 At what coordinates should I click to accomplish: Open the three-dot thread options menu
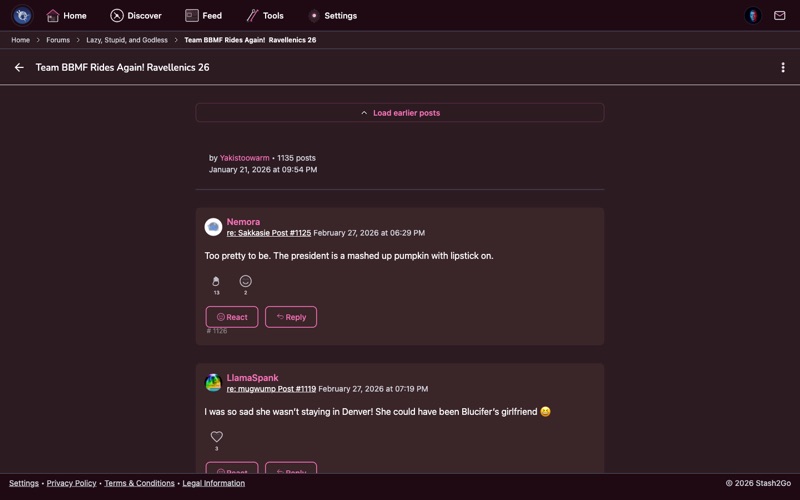coord(783,67)
